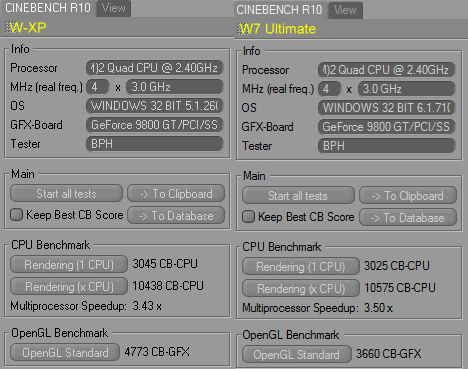Select CINEBENCH R10 tab in W7 Ultimate window

click(279, 10)
